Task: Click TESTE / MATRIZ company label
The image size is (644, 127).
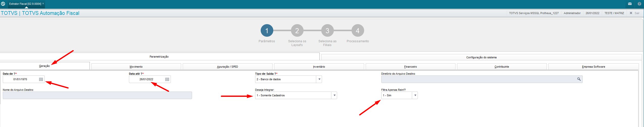Action: tap(614, 13)
